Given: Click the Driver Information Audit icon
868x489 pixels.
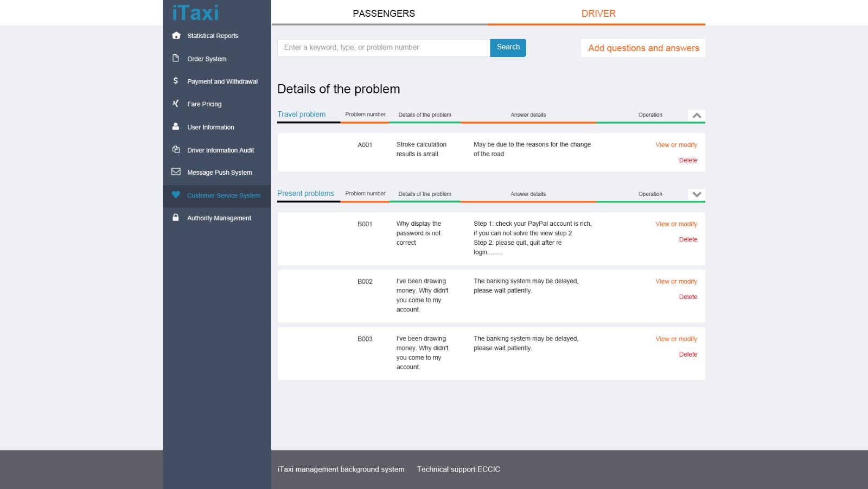Looking at the screenshot, I should click(x=176, y=150).
